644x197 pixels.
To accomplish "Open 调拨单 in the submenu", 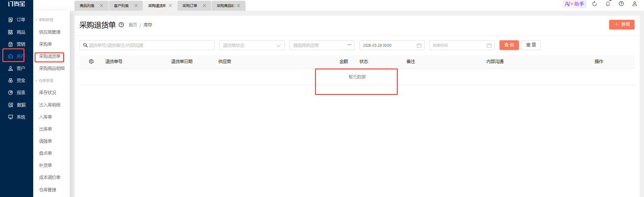I will click(x=46, y=141).
